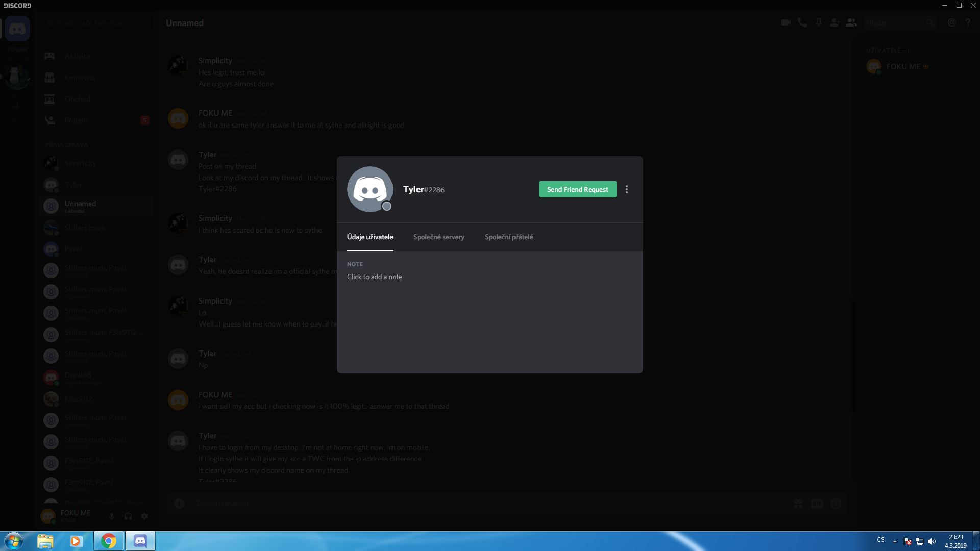This screenshot has width=980, height=551.
Task: Open help via the question mark icon
Action: [968, 22]
